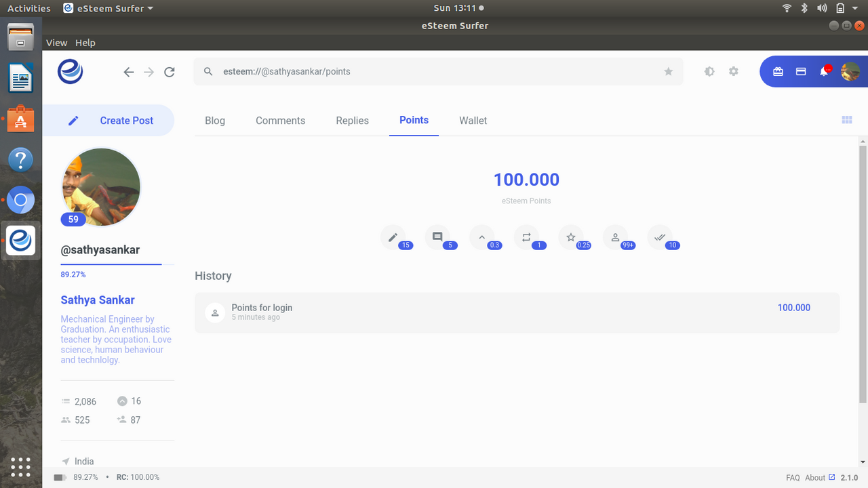Open the user avatar menu
The width and height of the screenshot is (868, 488).
tap(850, 71)
